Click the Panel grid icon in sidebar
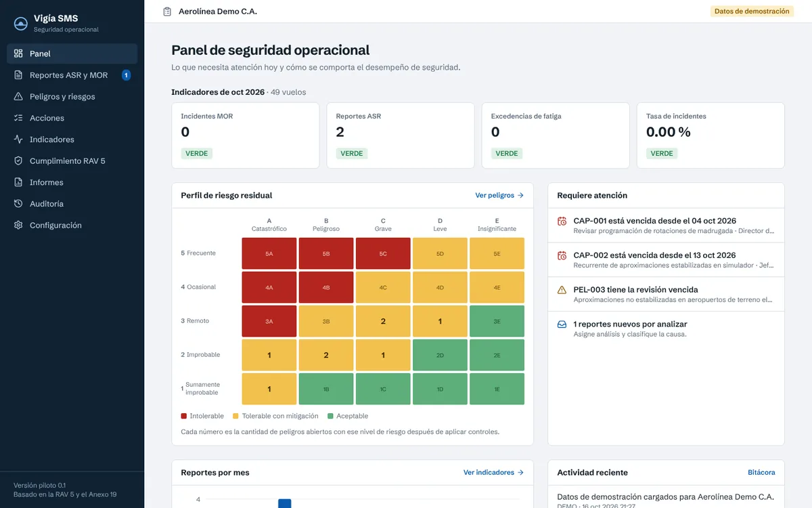 pyautogui.click(x=18, y=54)
